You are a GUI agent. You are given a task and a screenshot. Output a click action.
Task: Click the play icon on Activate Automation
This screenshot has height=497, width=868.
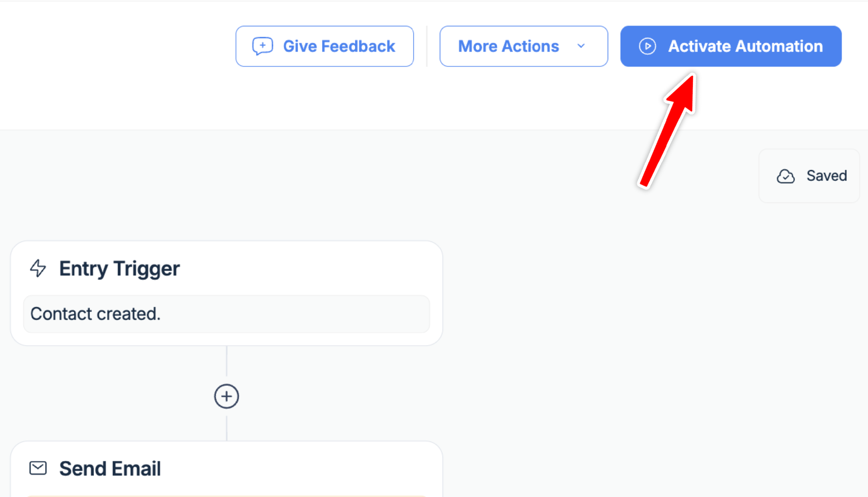pyautogui.click(x=647, y=46)
